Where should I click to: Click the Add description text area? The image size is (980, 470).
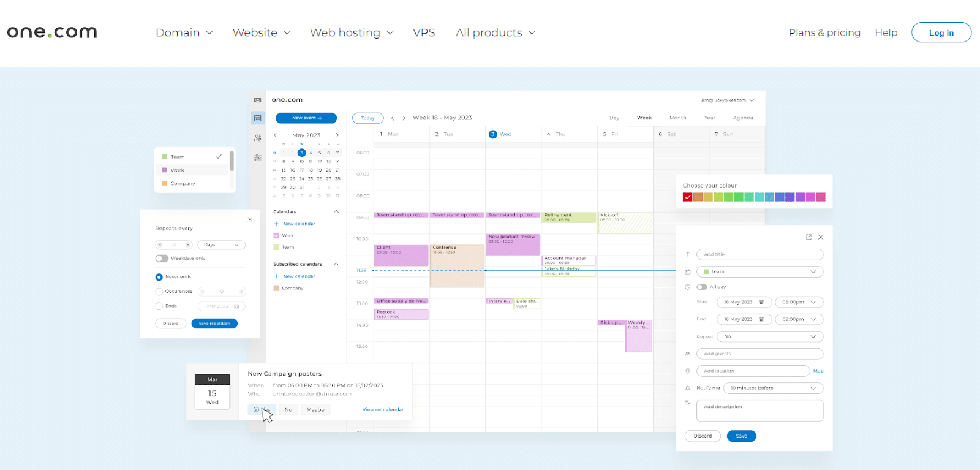(x=759, y=411)
